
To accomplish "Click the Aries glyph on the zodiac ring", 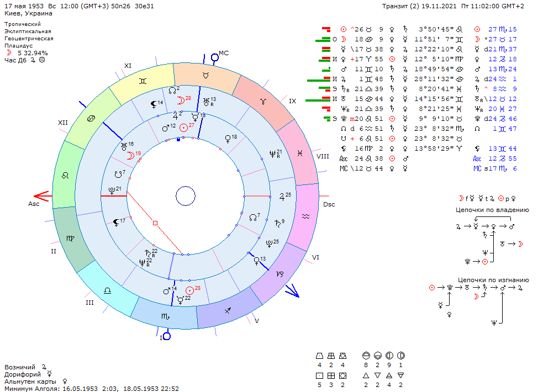I will point(263,101).
